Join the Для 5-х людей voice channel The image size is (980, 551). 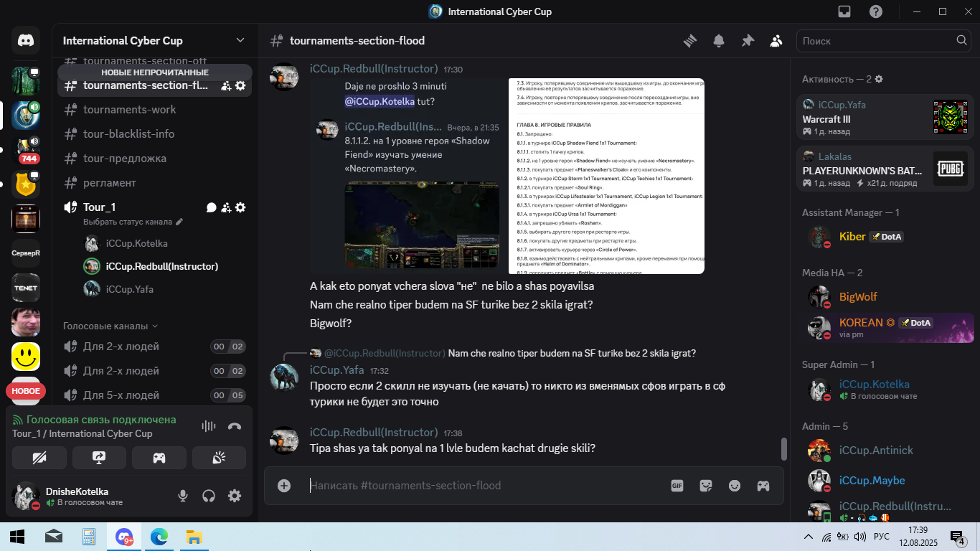(x=155, y=395)
